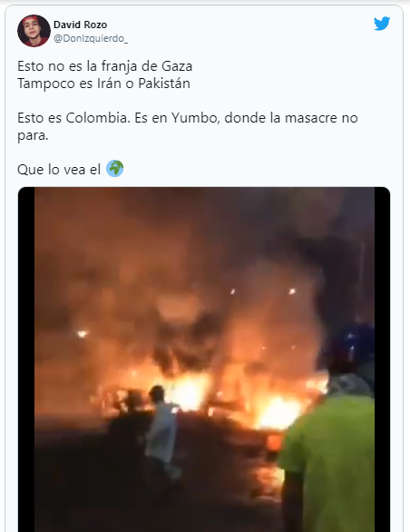
Task: Click the globe emoji in tweet
Action: [115, 169]
